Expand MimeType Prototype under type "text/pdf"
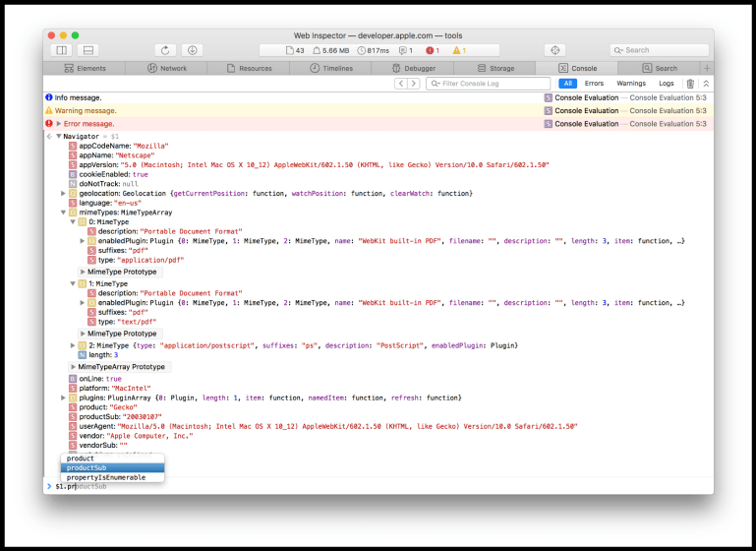 pyautogui.click(x=121, y=334)
